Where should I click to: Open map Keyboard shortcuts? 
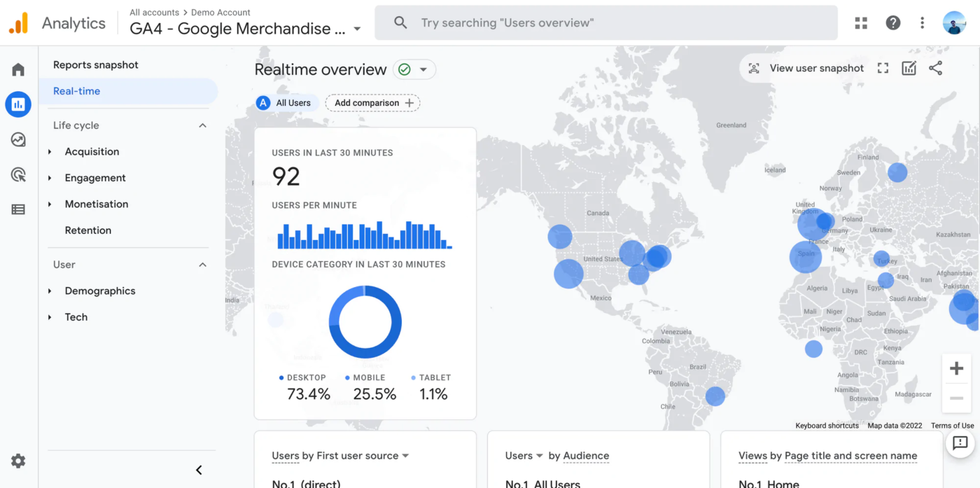(827, 426)
